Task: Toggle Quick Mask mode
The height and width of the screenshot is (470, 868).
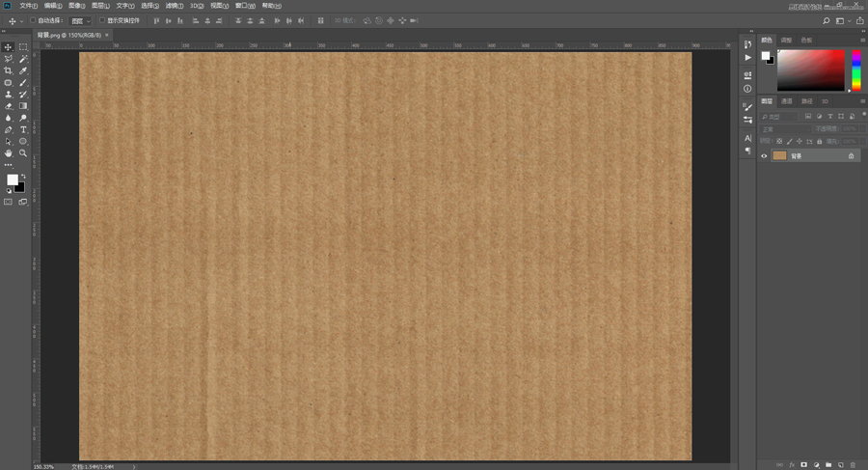Action: pyautogui.click(x=8, y=203)
